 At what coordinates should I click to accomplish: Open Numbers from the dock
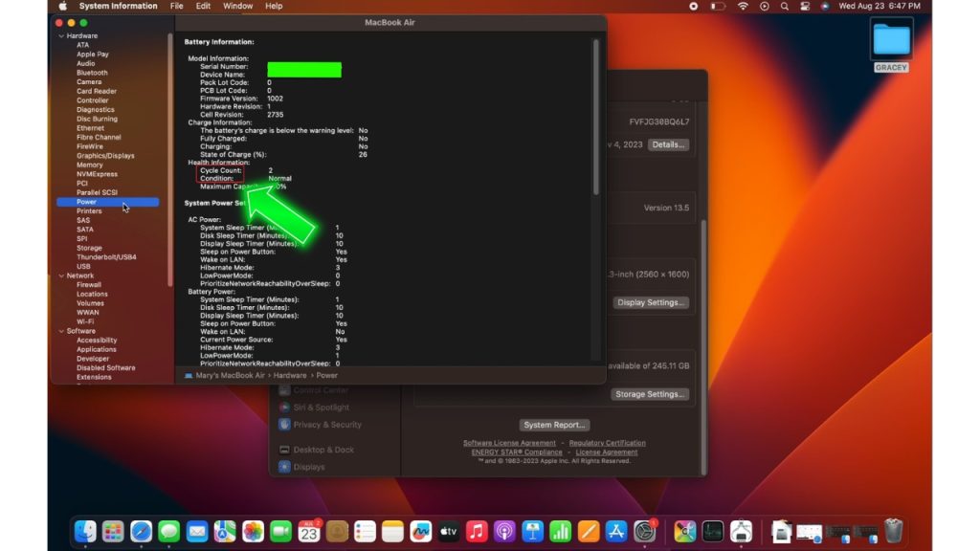(x=560, y=532)
